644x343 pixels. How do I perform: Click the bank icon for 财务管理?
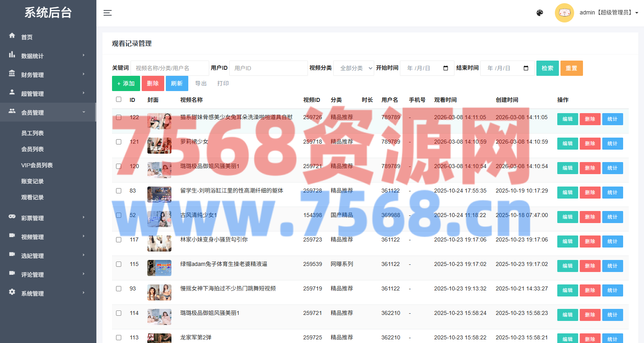[12, 73]
